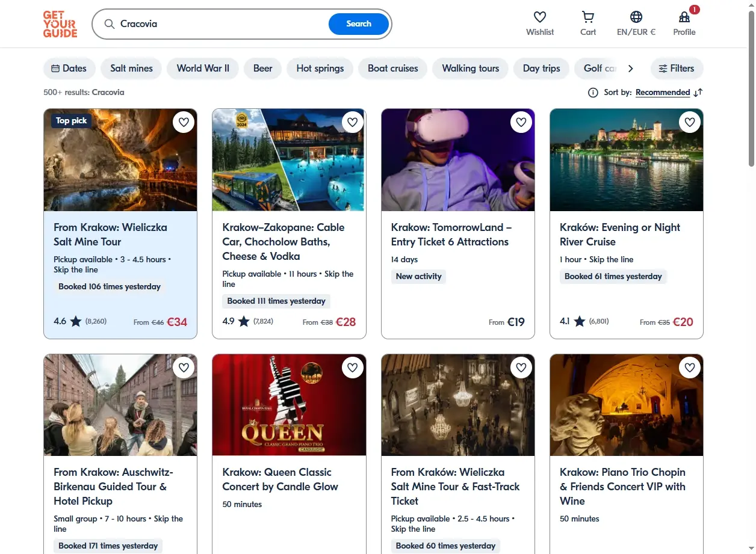This screenshot has width=756, height=554.
Task: Click 'Booked 60 times yesterday' label
Action: click(x=446, y=546)
